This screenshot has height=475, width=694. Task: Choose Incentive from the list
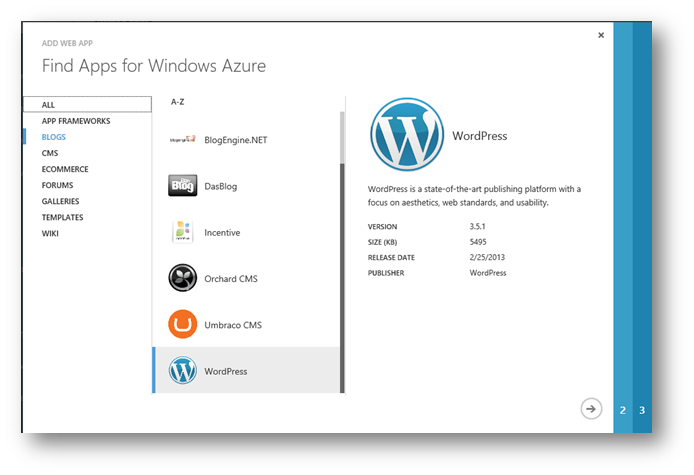pyautogui.click(x=247, y=232)
